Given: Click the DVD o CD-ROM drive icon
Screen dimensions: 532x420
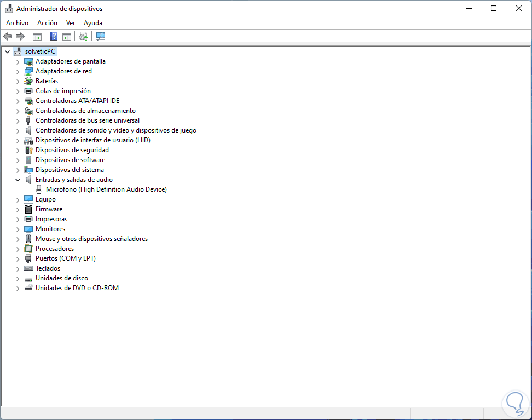Looking at the screenshot, I should [28, 288].
